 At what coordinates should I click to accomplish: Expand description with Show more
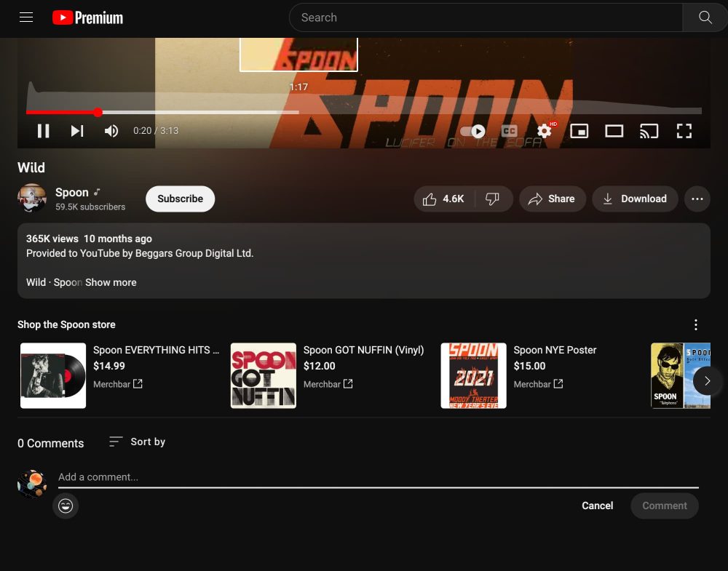(x=111, y=282)
